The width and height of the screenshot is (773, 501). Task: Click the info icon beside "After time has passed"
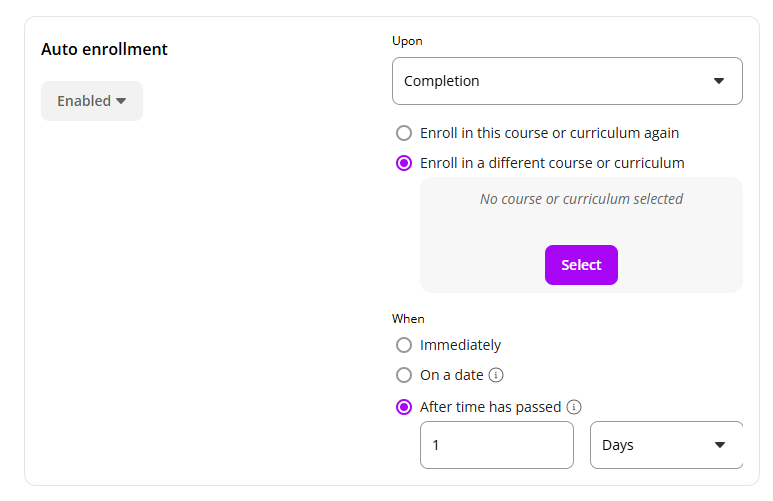click(574, 407)
